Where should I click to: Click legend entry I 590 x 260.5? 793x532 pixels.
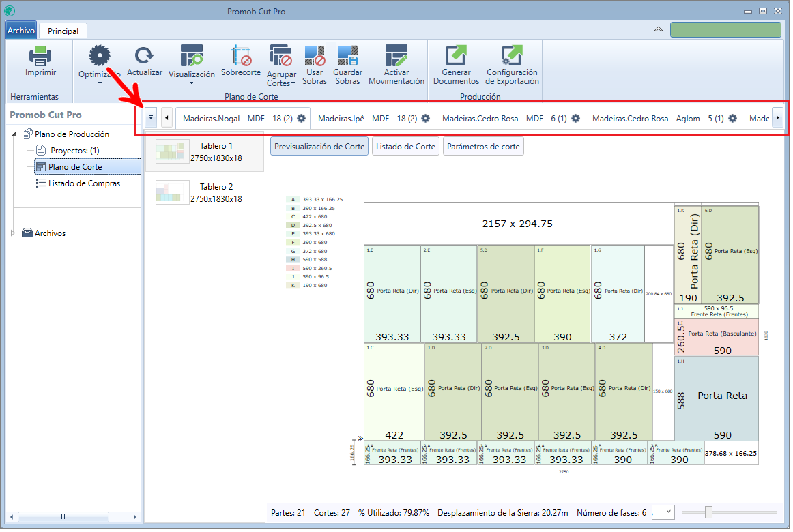[310, 268]
